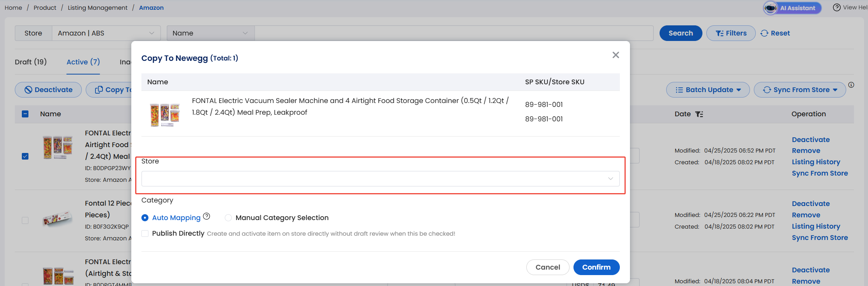Go to Product breadcrumb
The image size is (868, 286).
pyautogui.click(x=45, y=8)
